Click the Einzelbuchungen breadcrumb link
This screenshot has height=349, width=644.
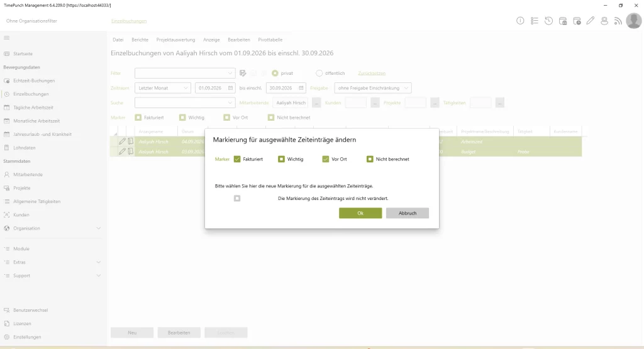coord(128,21)
